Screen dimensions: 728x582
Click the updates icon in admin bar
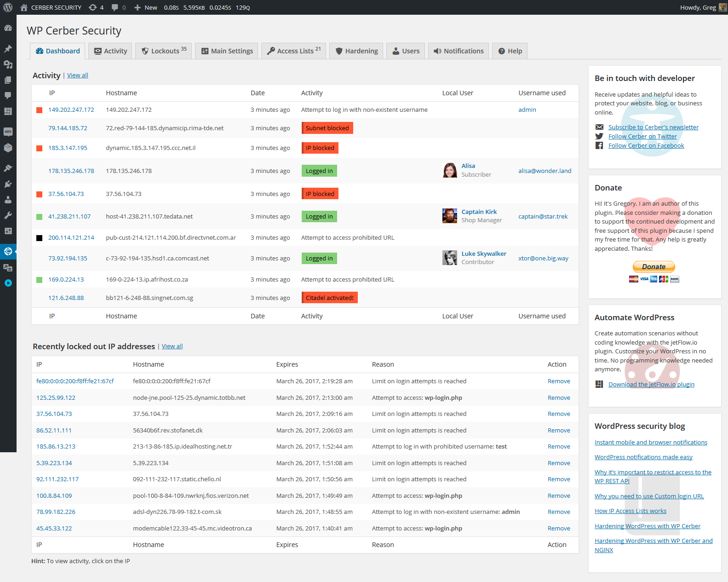[96, 7]
